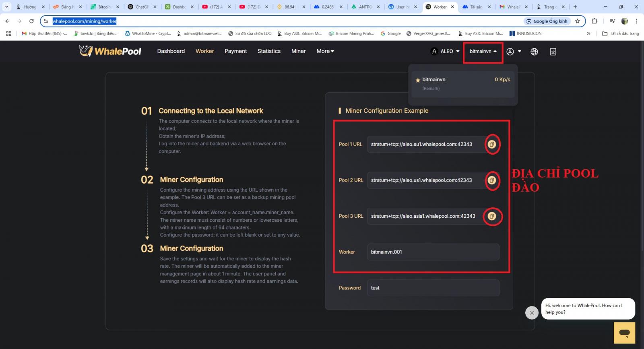Open the Bitcoin Mining Profi bookmark

click(x=351, y=33)
